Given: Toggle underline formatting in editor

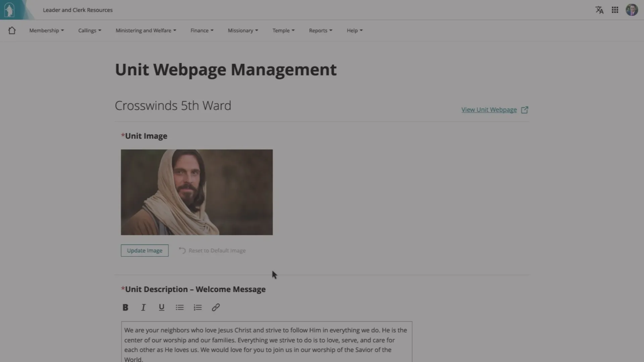Looking at the screenshot, I should [161, 307].
